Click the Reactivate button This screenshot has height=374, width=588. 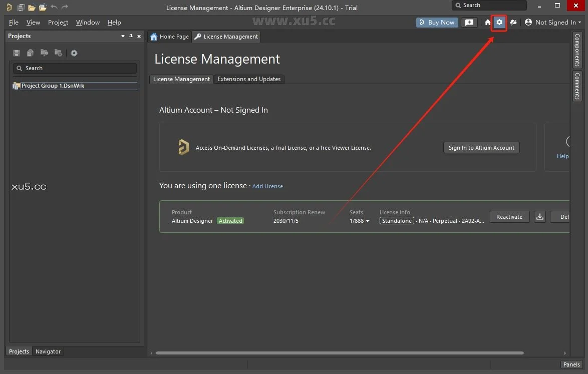(x=509, y=217)
